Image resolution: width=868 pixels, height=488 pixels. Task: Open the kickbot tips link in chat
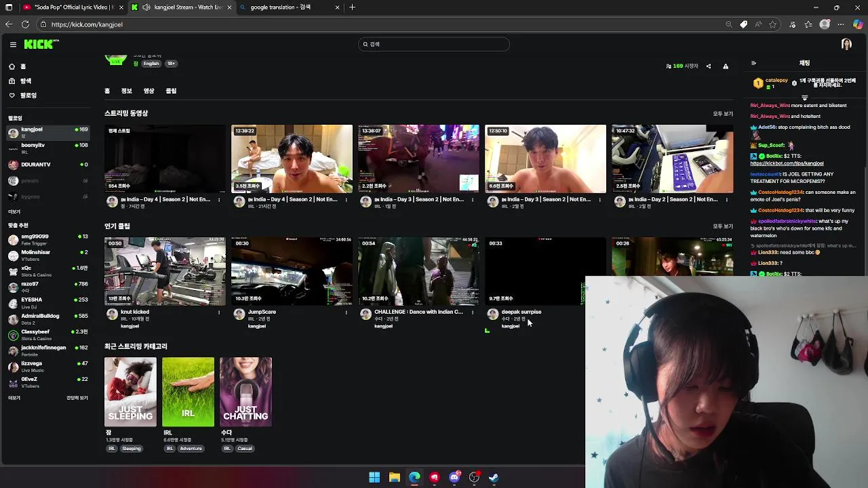787,163
